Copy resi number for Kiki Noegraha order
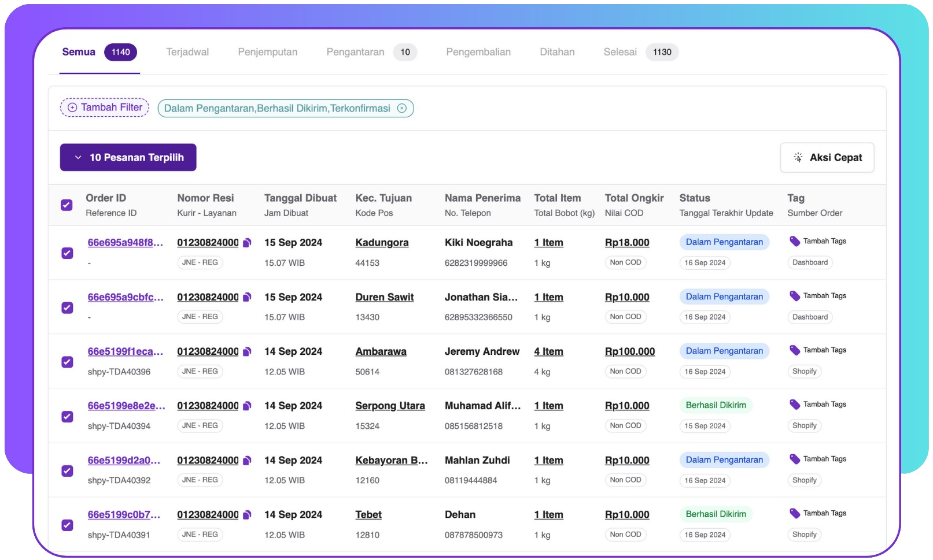The image size is (933, 560). [247, 243]
